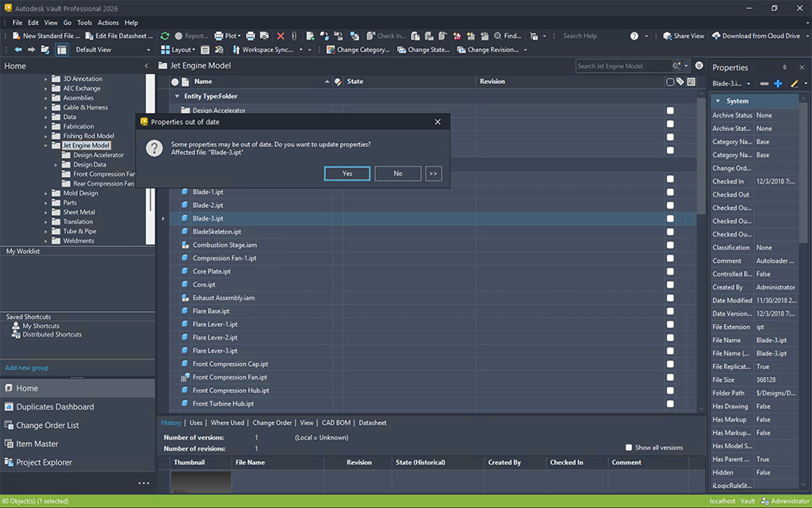Open the File menu
Viewport: 812px width, 508px height.
coord(17,23)
